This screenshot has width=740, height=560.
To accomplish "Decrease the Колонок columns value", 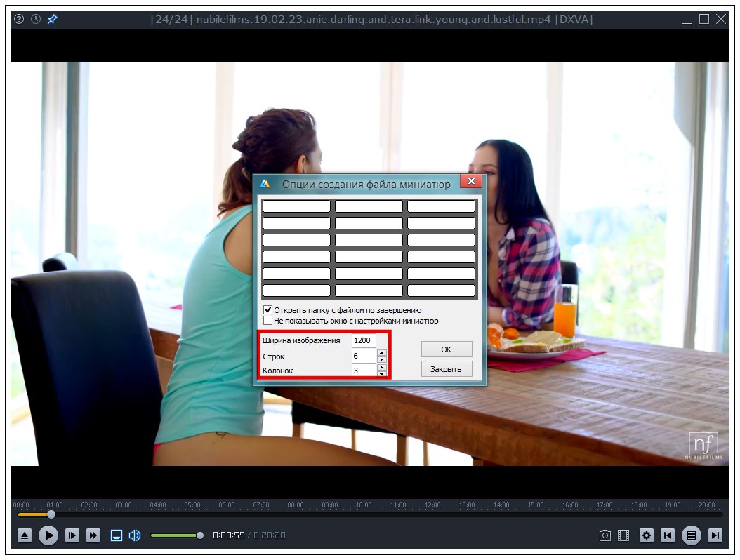I will click(x=382, y=373).
